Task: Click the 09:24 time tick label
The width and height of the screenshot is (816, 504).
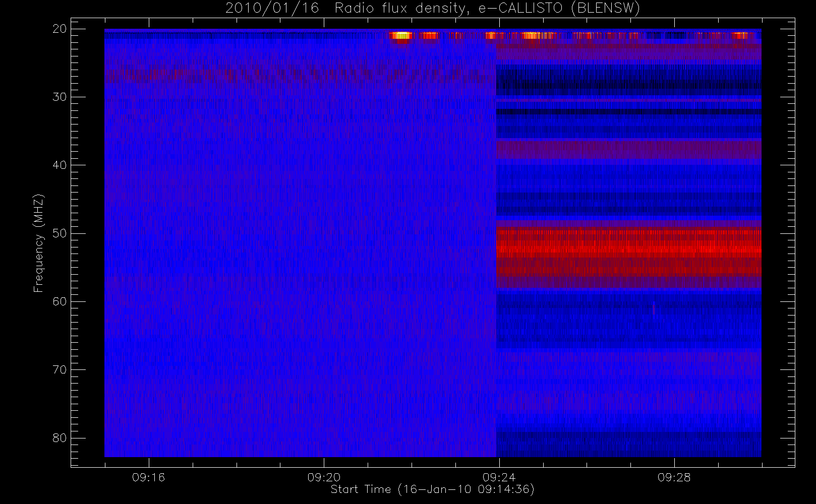Action: click(x=499, y=477)
